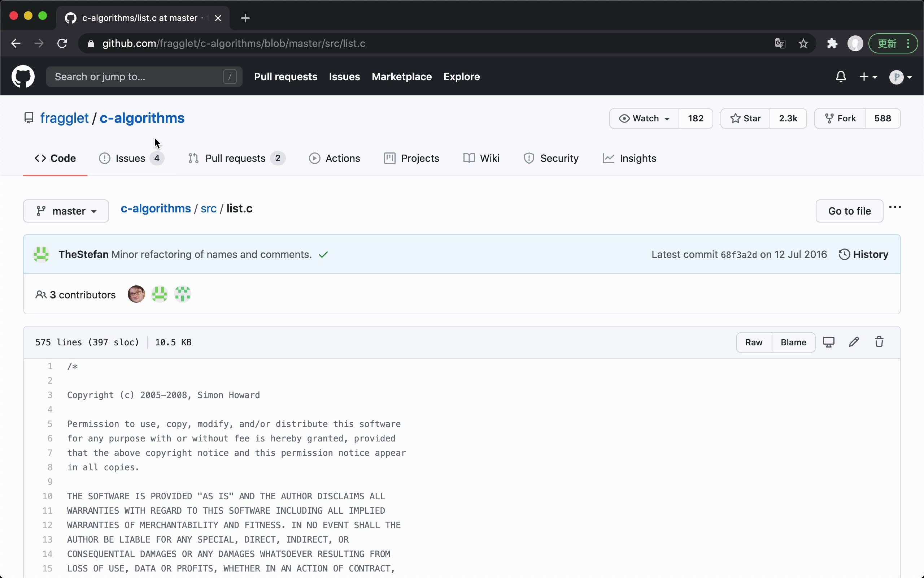Focus the Search or jump to field

click(x=144, y=77)
